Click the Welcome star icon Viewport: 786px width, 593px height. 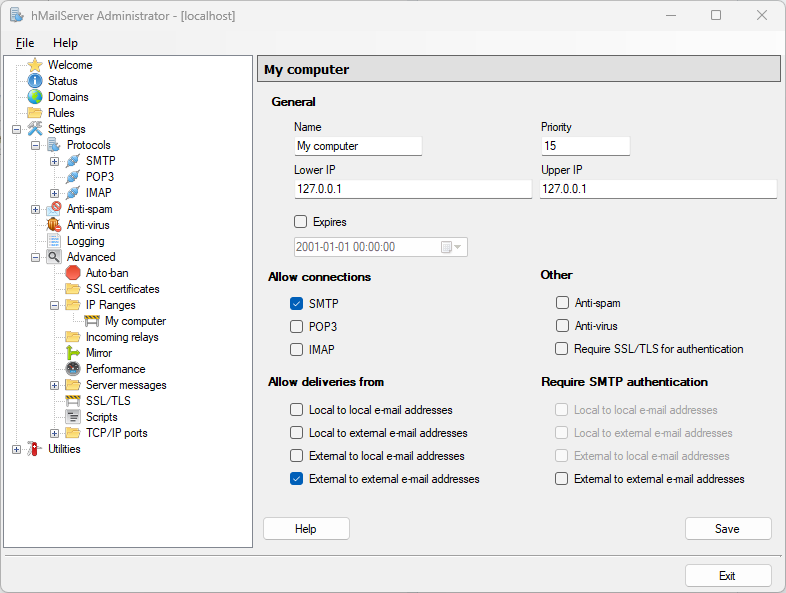tap(35, 65)
